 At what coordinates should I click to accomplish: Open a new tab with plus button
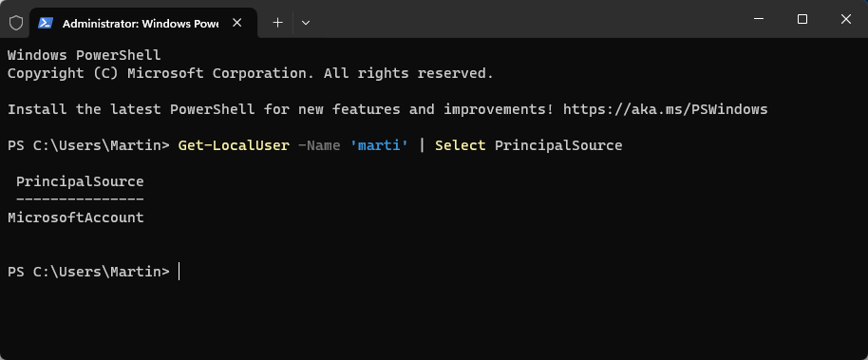[x=278, y=23]
